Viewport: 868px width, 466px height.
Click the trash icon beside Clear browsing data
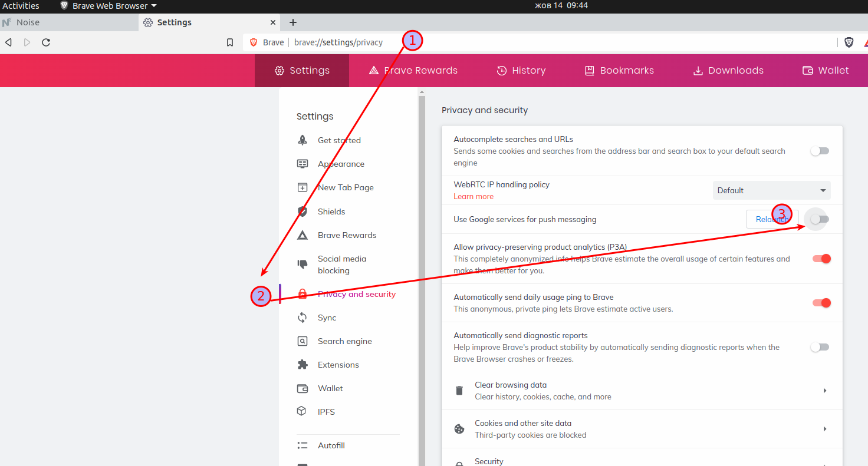459,391
